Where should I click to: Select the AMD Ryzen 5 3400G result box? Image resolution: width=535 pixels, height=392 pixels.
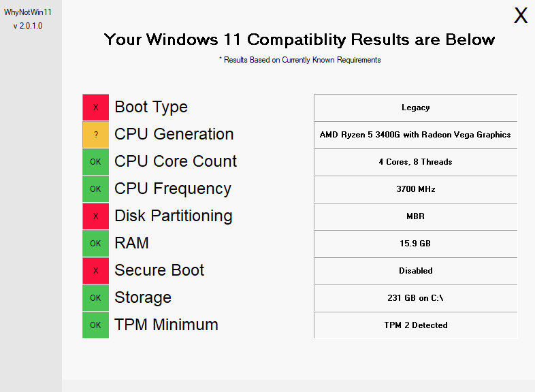coord(416,135)
